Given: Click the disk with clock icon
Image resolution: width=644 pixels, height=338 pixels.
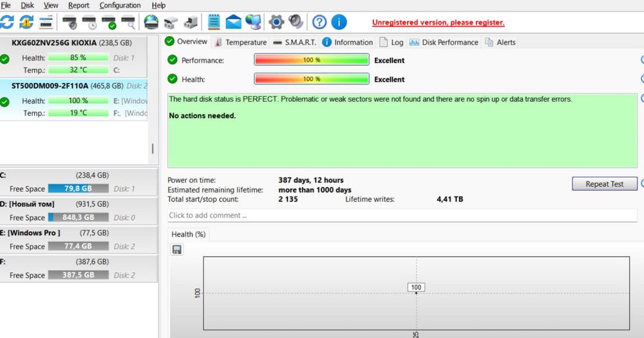Looking at the screenshot, I should (90, 22).
